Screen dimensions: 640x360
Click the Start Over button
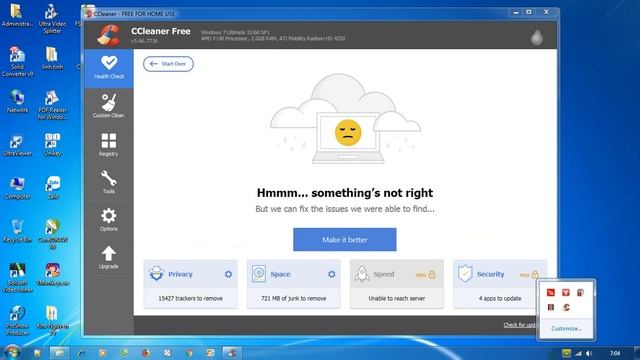click(x=168, y=64)
